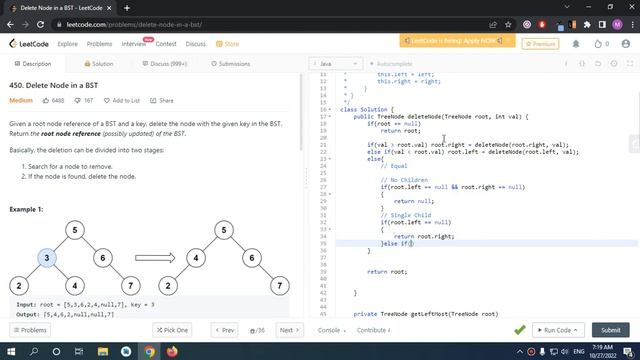This screenshot has width=640, height=360.
Task: Open the Explore menu item
Action: pos(67,44)
